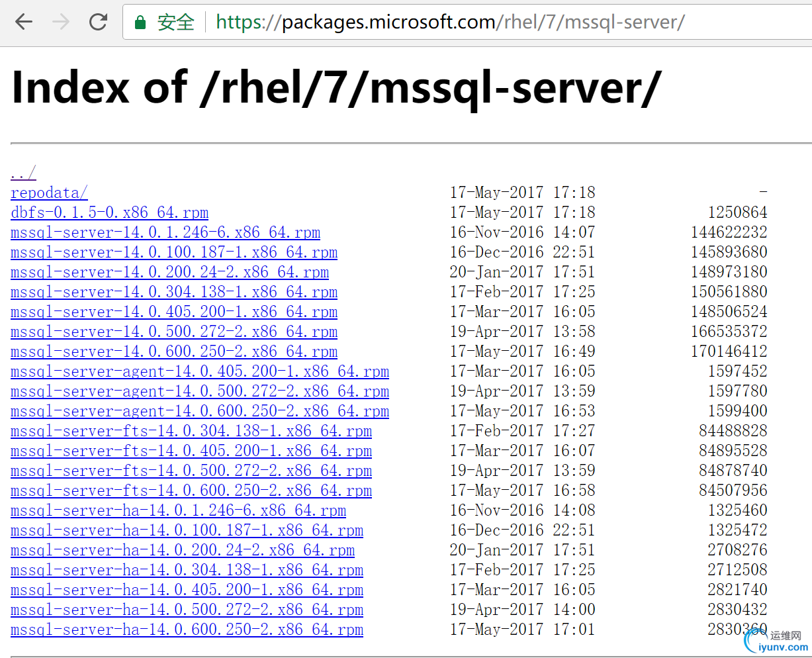Click file size value 1325472
Viewport: 812px width, 658px height.
coord(737,530)
